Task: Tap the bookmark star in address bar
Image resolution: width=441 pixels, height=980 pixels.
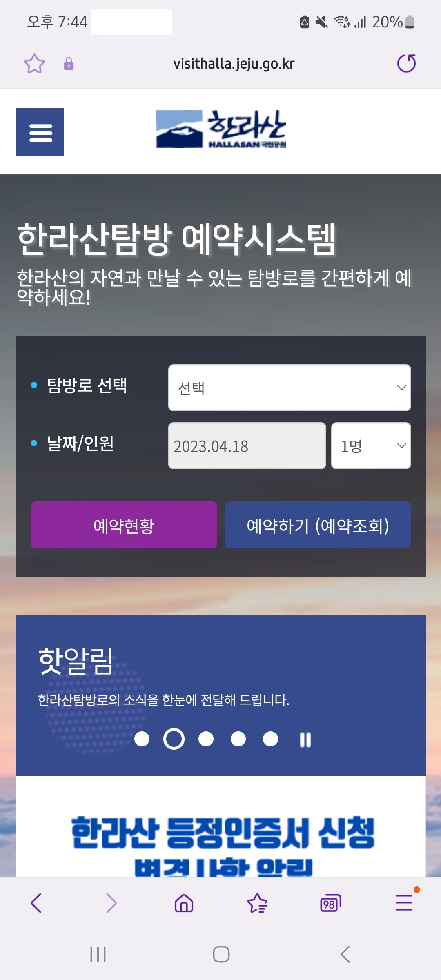Action: tap(34, 64)
